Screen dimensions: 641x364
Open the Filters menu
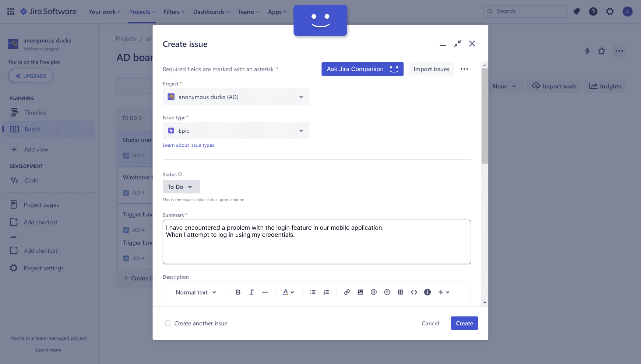point(174,12)
